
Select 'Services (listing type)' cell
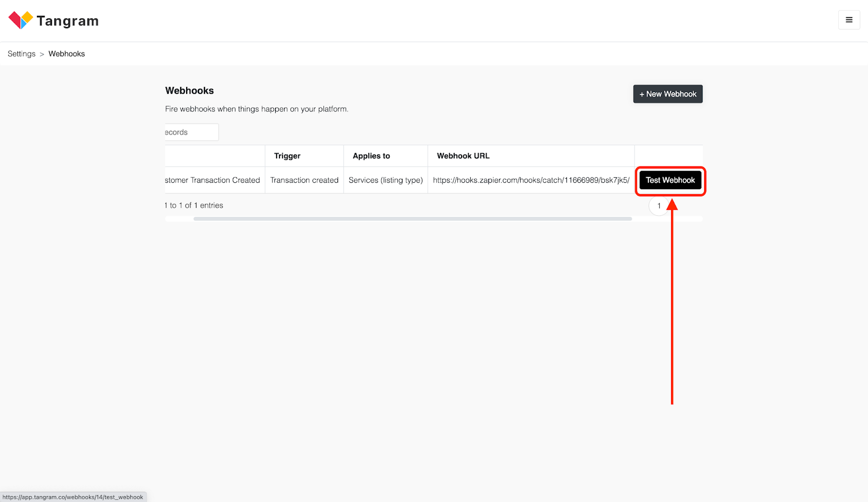click(386, 180)
